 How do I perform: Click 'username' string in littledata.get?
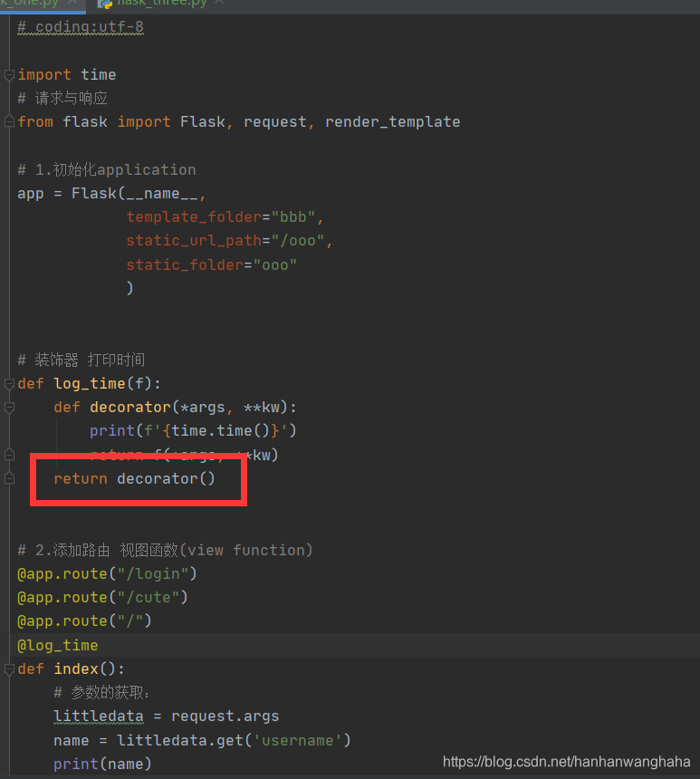(298, 741)
